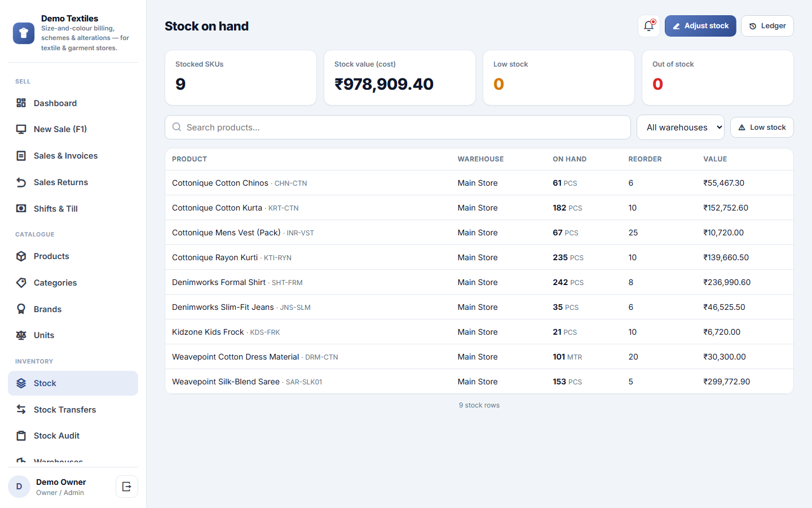Viewport: 812px width, 508px height.
Task: Select Kidzone Kids Frock product name
Action: [x=208, y=332]
